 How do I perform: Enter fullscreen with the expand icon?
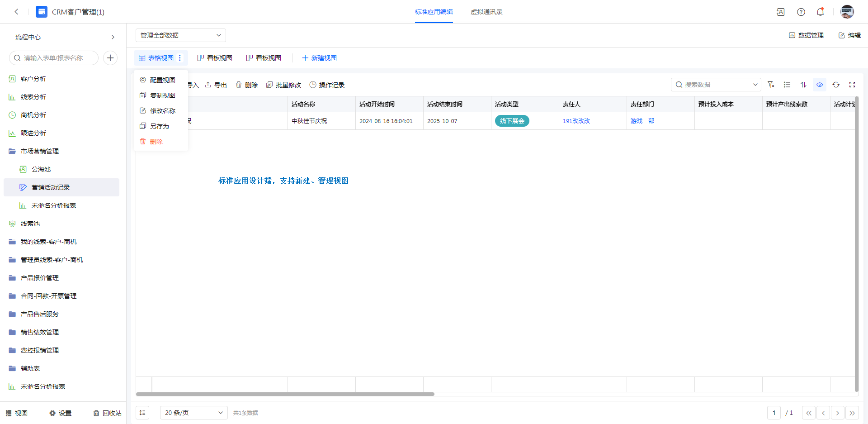(x=852, y=85)
